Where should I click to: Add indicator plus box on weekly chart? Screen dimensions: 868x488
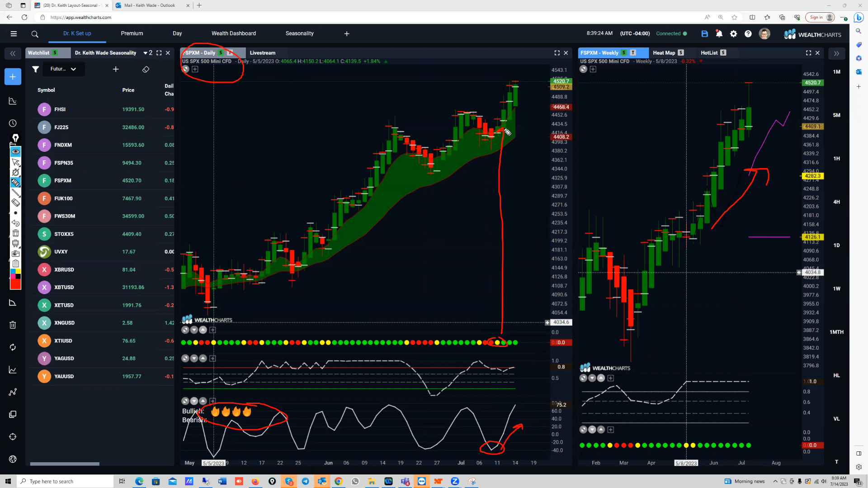pos(593,69)
